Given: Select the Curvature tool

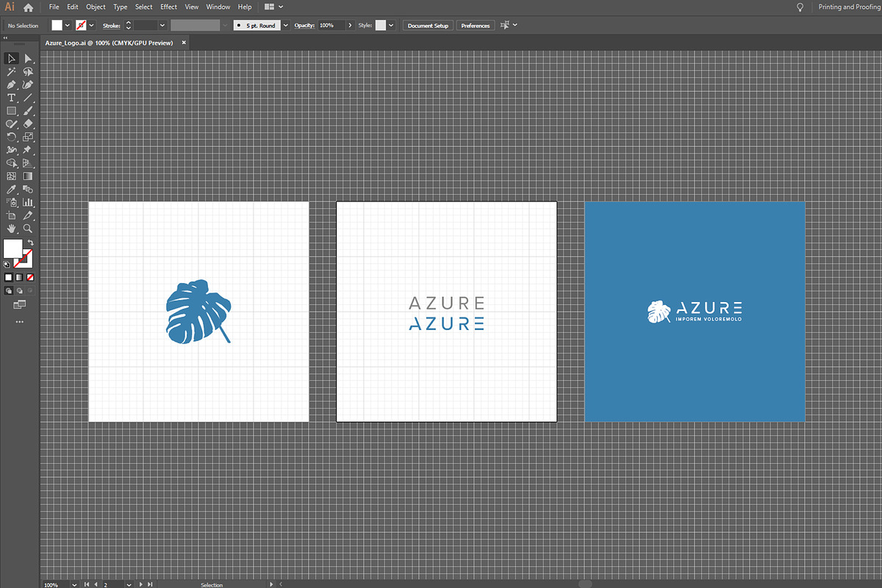Looking at the screenshot, I should click(x=28, y=85).
